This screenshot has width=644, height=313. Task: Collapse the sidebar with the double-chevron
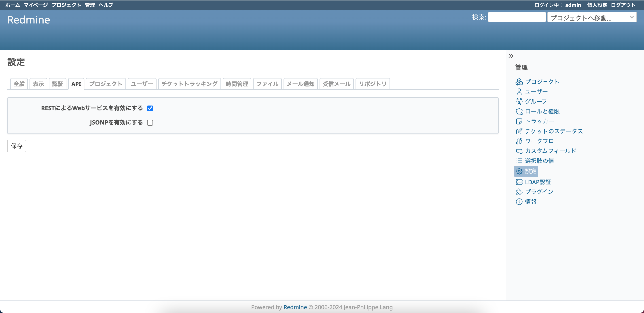coord(511,56)
